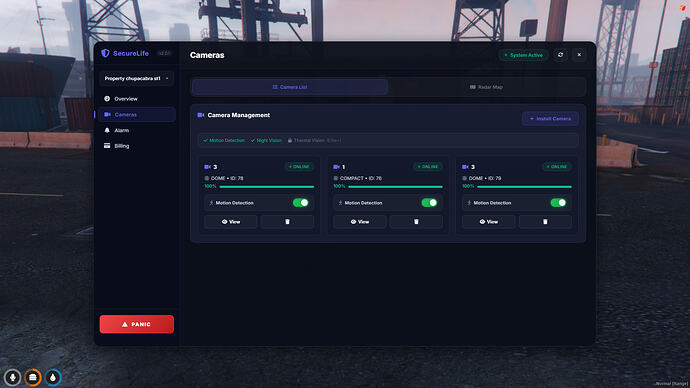Image resolution: width=690 pixels, height=388 pixels.
Task: View the DOME ID 78 camera feed
Action: tap(231, 222)
